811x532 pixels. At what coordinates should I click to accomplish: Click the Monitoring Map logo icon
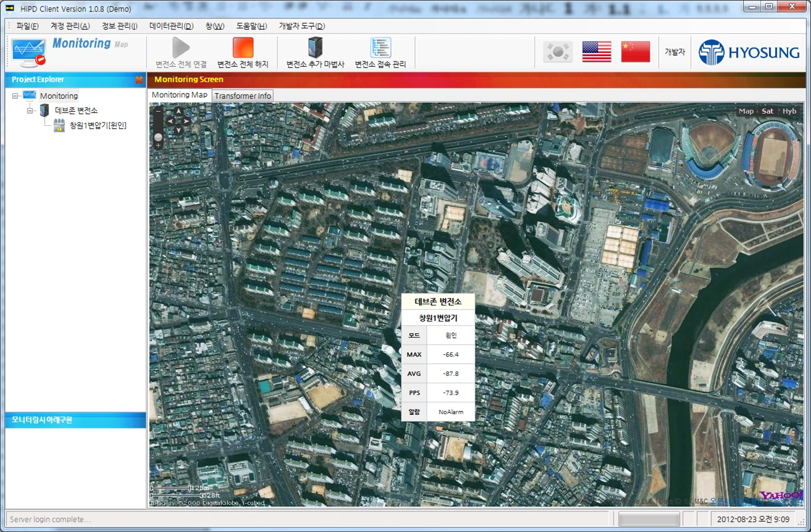click(28, 52)
